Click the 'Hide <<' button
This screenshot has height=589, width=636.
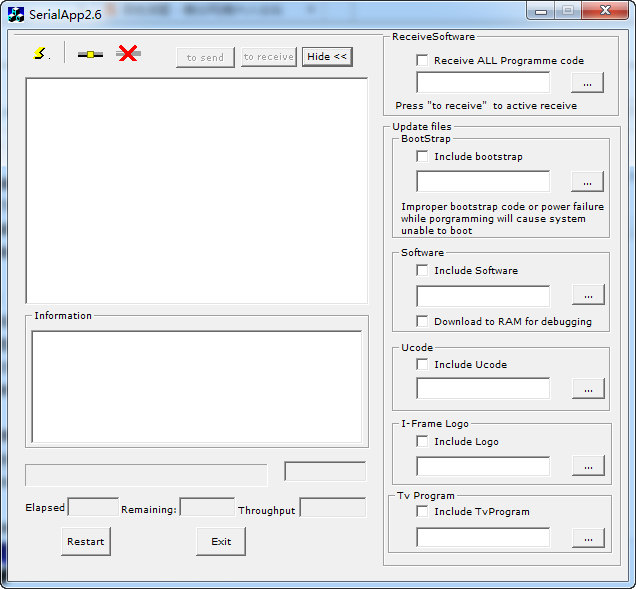327,57
